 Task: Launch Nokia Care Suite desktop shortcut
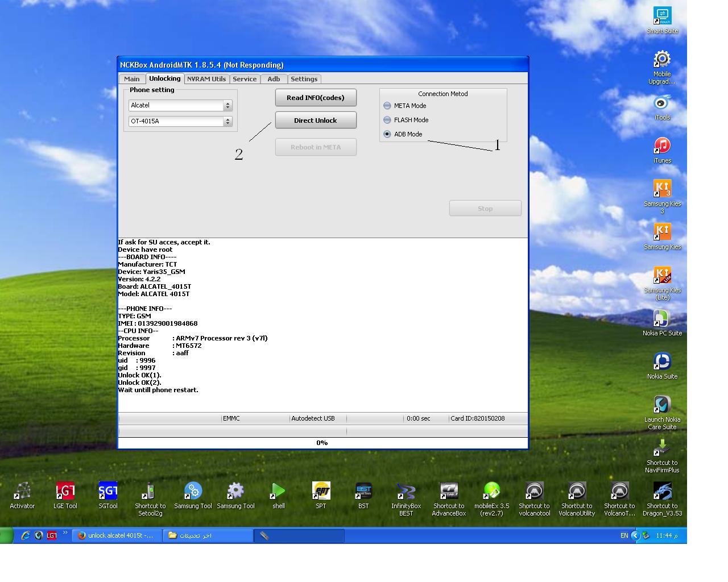coord(662,413)
